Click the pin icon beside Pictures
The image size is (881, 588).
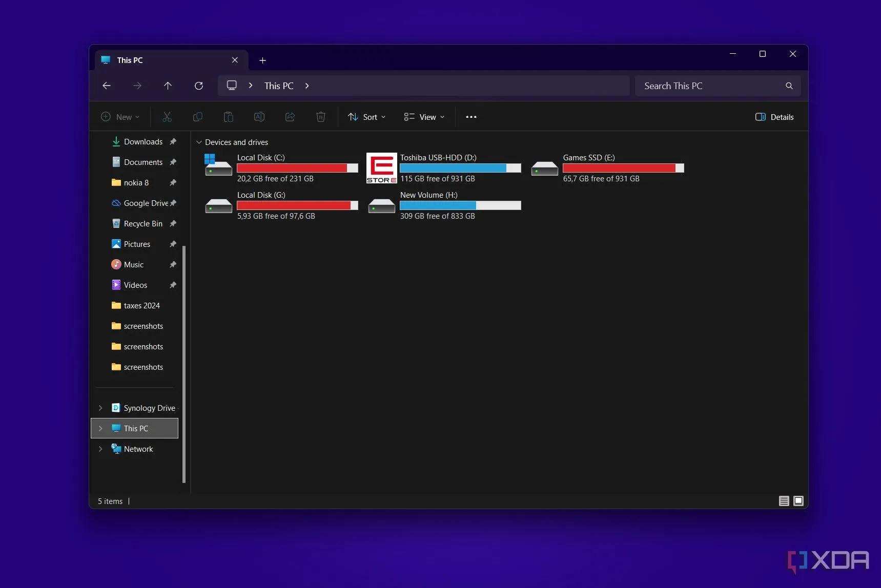pos(173,244)
